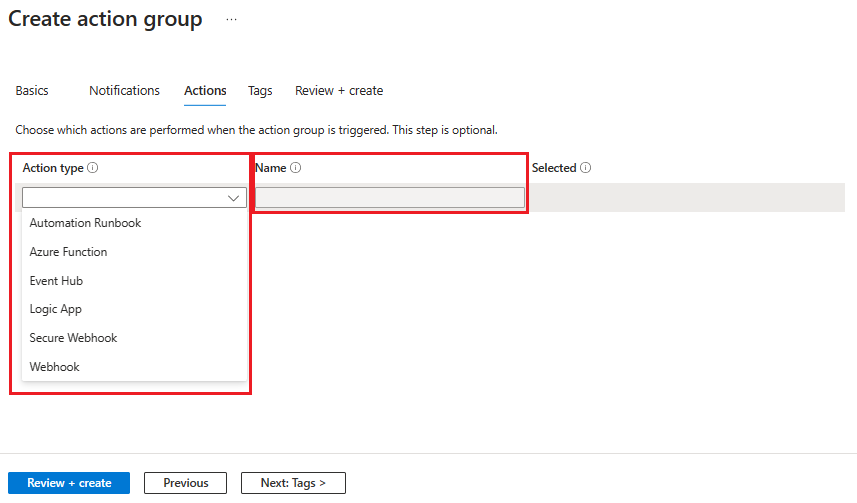Click 'Choose which actions are performed' description text
Screen dimensions: 857x503
coord(256,130)
